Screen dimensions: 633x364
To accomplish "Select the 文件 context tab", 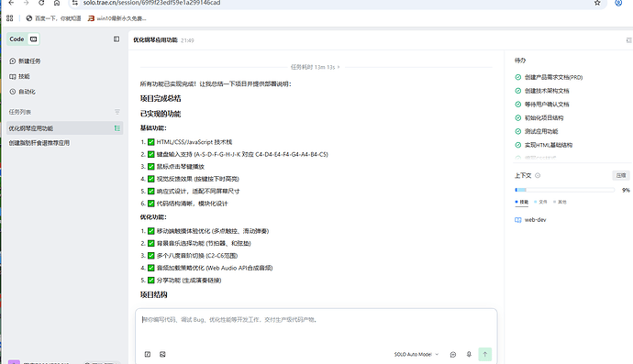I will [540, 202].
